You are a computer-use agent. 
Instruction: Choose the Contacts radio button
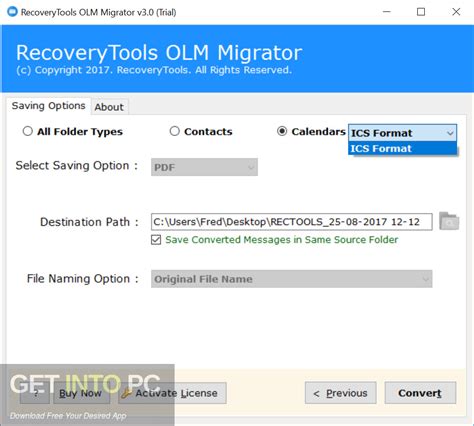click(174, 131)
